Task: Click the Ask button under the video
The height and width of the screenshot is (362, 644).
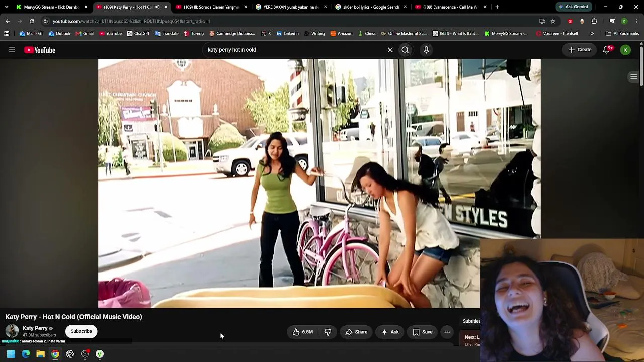Action: coord(390,332)
